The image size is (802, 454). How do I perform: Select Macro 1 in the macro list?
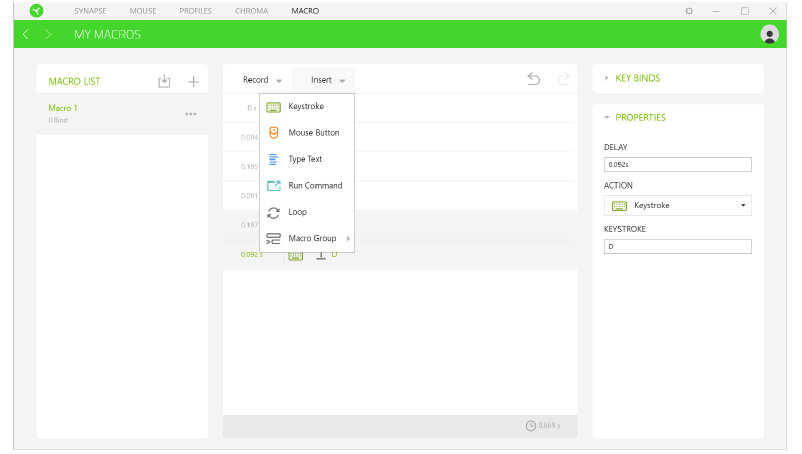point(122,114)
